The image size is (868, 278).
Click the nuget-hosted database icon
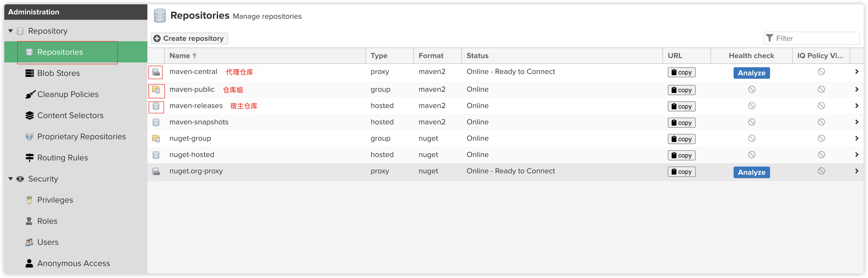click(156, 155)
